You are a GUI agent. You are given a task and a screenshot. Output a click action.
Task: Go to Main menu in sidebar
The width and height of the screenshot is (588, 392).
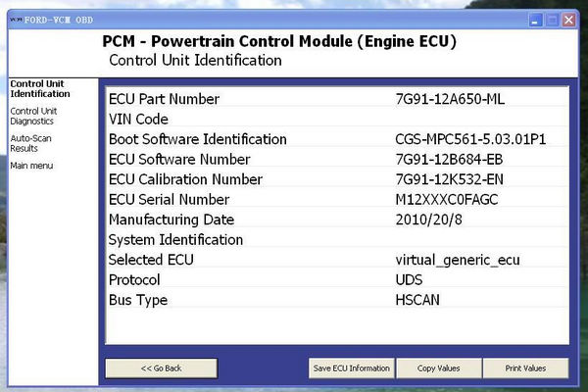(32, 166)
